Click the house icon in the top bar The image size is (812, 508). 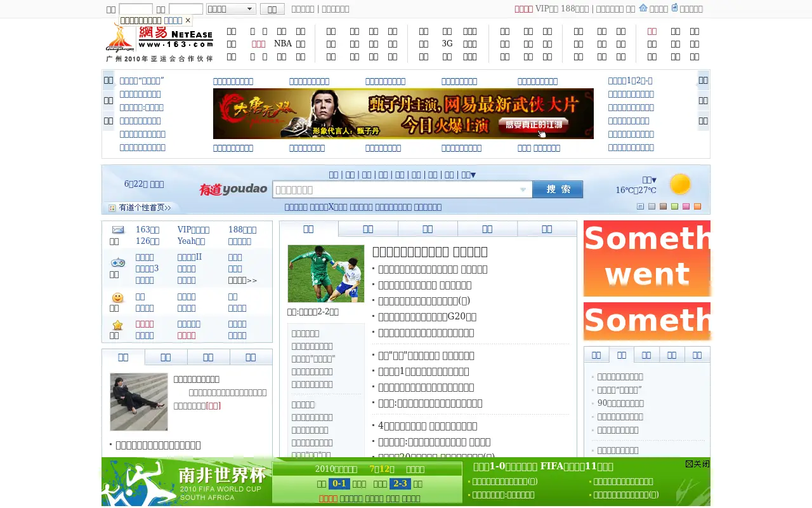pyautogui.click(x=643, y=8)
